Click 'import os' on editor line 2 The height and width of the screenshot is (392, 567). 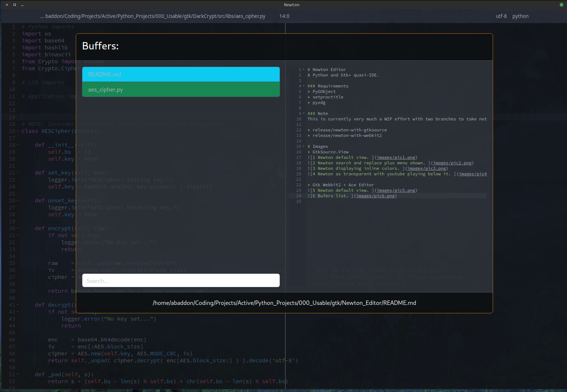point(36,34)
